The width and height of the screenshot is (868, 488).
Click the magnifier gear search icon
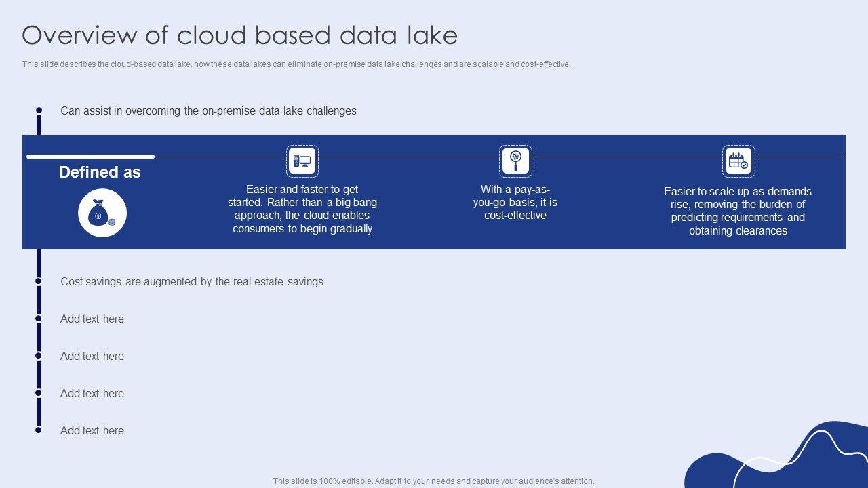click(x=515, y=161)
